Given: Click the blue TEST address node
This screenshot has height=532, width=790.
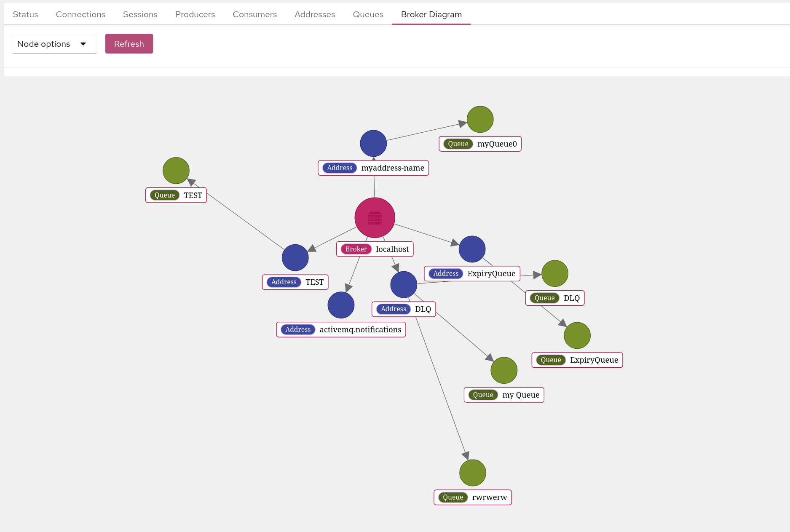Looking at the screenshot, I should coord(295,257).
